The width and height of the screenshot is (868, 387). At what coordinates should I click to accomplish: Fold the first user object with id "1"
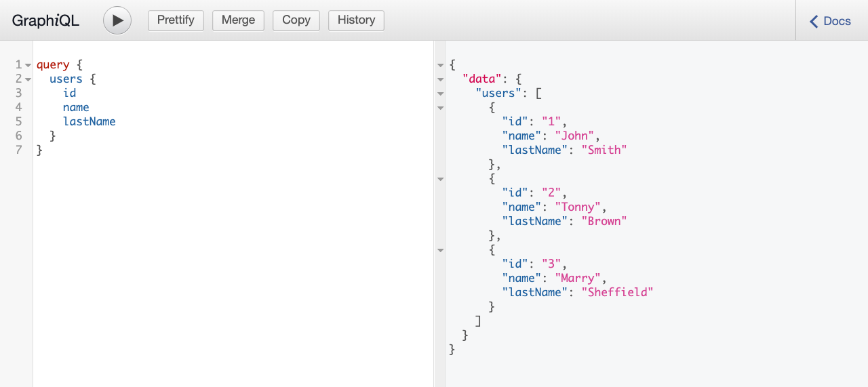coord(440,108)
